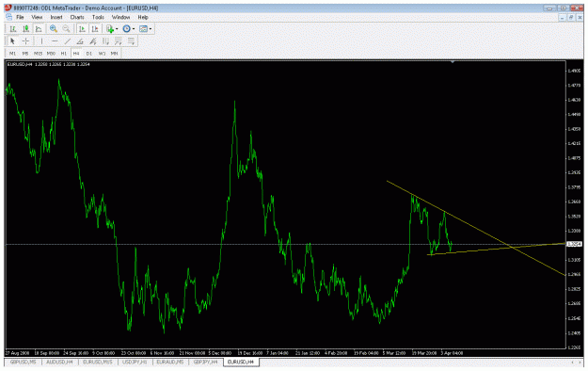Enable the M5 timeframe
The image size is (588, 371).
[25, 54]
